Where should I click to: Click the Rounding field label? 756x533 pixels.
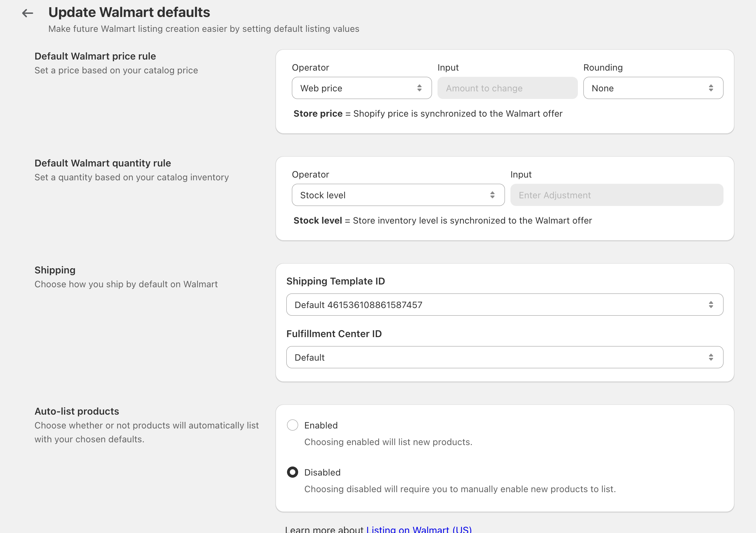603,67
